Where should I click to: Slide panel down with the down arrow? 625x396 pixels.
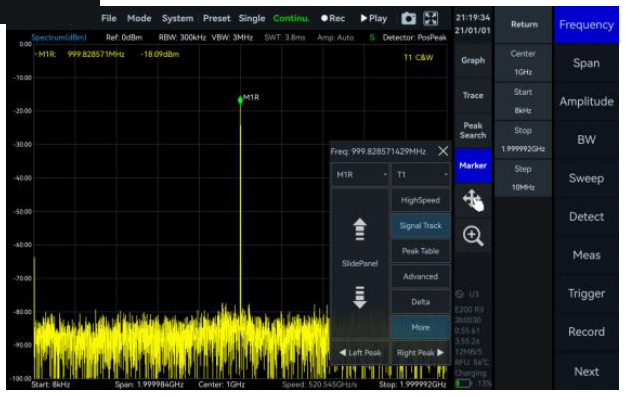[x=360, y=297]
